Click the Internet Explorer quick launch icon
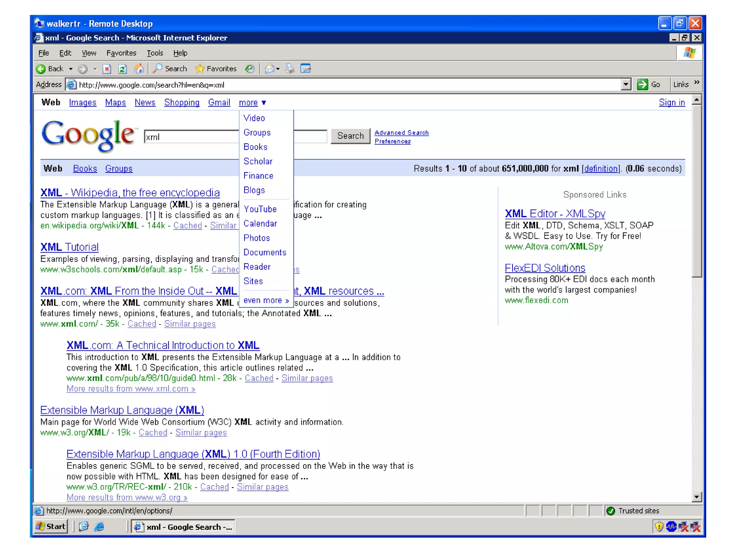747x560 pixels. pyautogui.click(x=99, y=526)
